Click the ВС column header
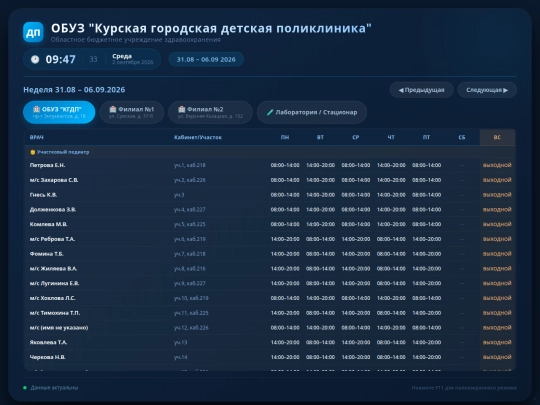 (497, 137)
